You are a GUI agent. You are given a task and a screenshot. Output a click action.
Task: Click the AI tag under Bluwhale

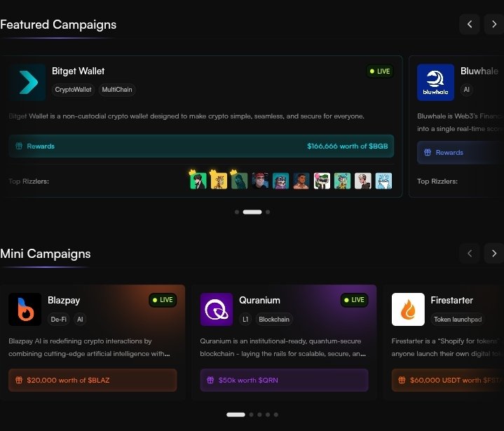466,89
